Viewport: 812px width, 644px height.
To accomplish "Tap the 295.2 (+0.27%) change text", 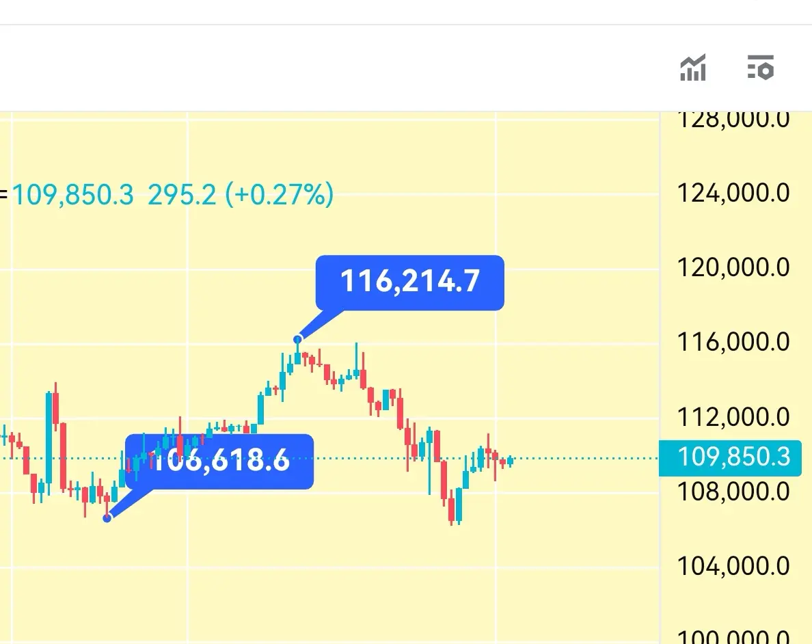I will pos(241,196).
